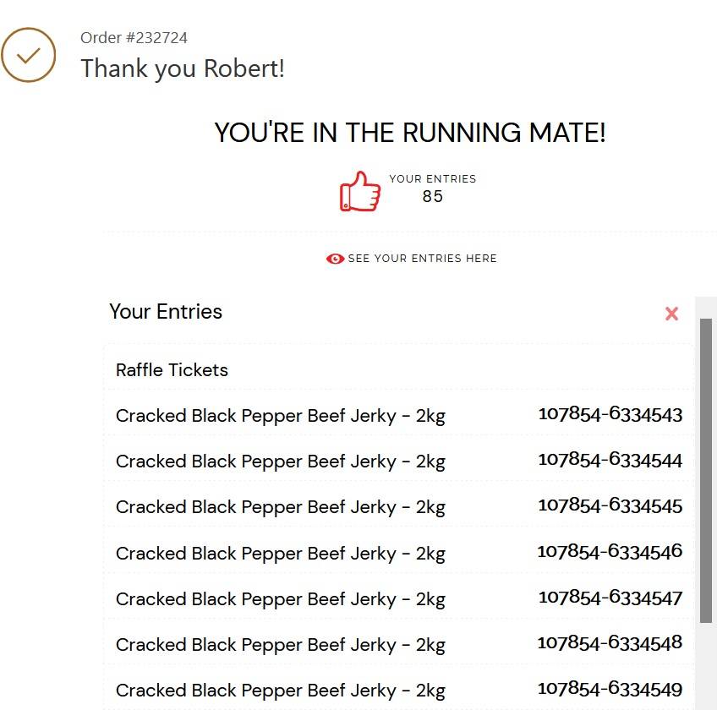The image size is (728, 710).
Task: Click ticket number 107854-6334547
Action: (x=610, y=598)
